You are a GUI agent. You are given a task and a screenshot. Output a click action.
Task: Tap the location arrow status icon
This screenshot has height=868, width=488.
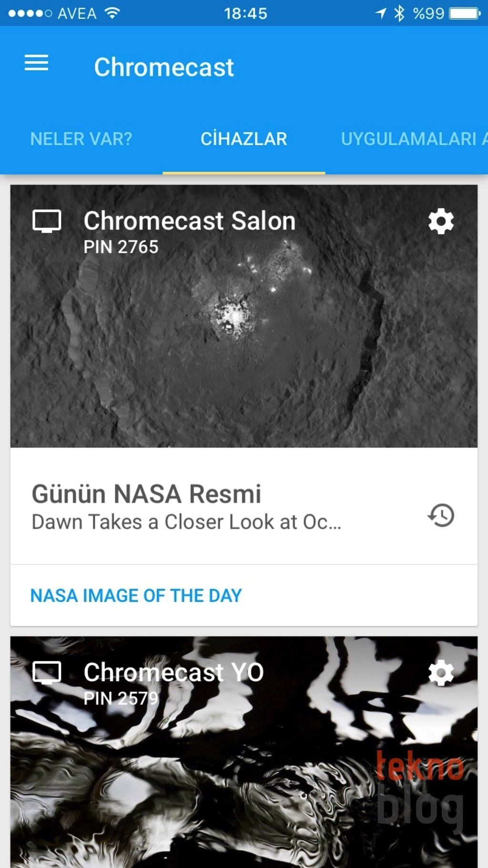[x=381, y=13]
